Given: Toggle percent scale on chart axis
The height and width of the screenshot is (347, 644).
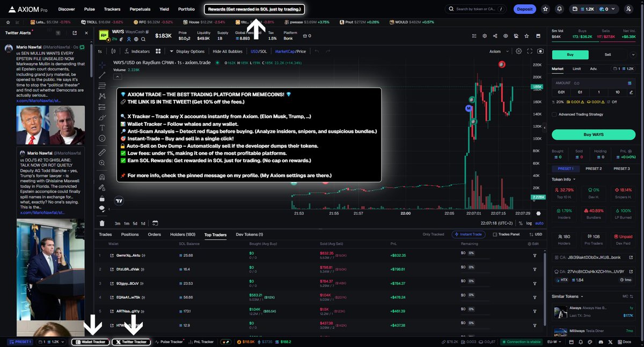Looking at the screenshot, I should pyautogui.click(x=521, y=223).
